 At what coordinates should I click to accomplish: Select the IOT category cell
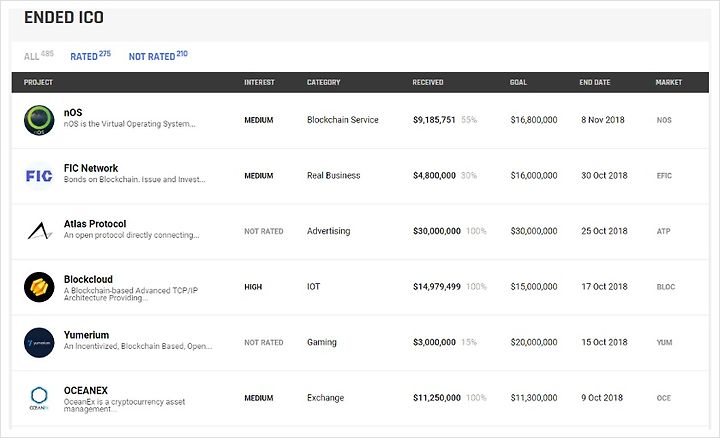pyautogui.click(x=313, y=286)
